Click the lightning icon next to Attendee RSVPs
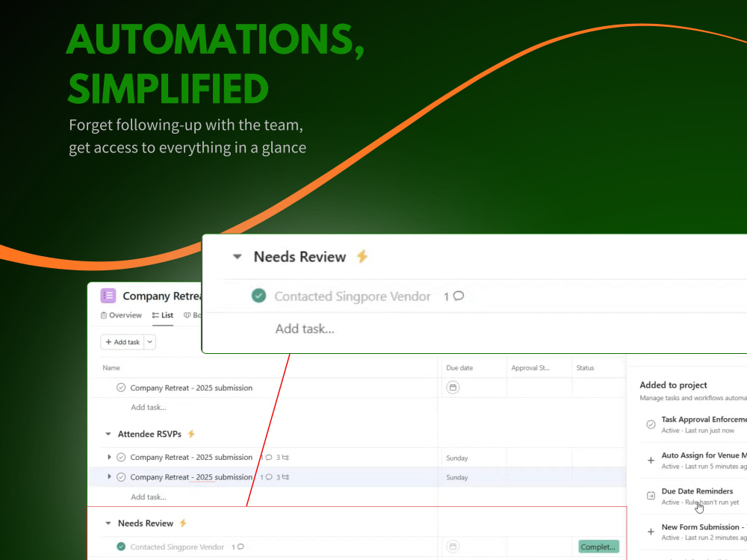This screenshot has height=560, width=747. click(x=191, y=434)
